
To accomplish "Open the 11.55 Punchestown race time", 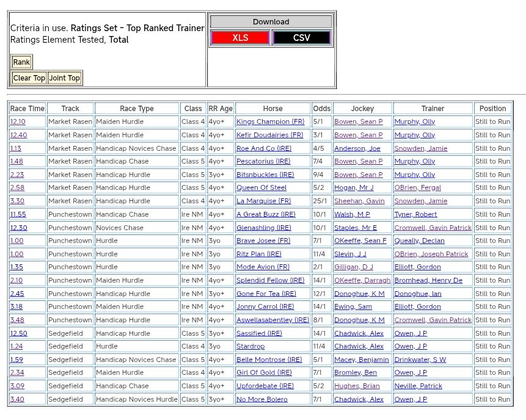I will point(18,214).
